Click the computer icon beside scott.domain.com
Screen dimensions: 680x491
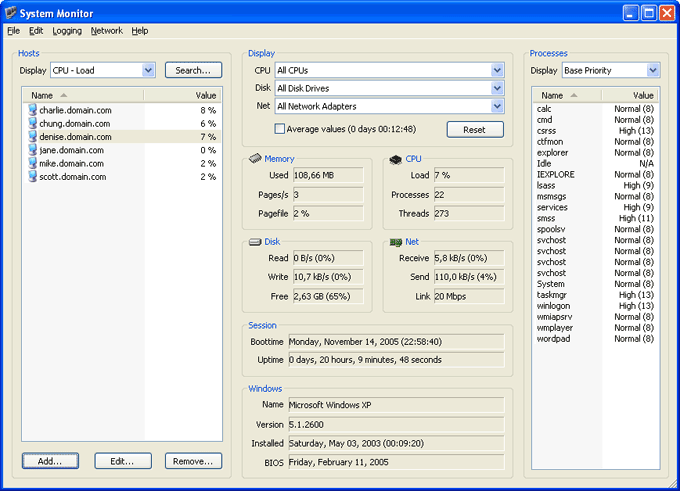click(33, 176)
